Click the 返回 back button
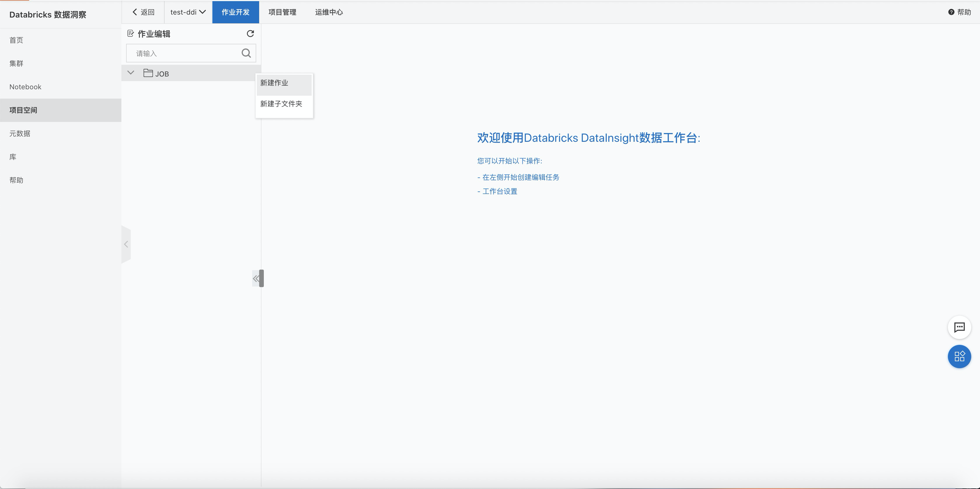980x489 pixels. point(143,12)
